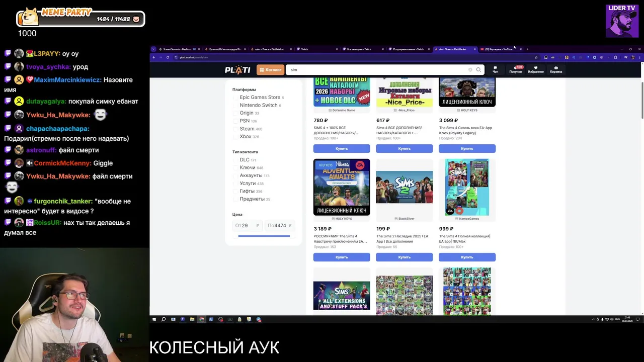Open the Корзина cart icon
Image resolution: width=644 pixels, height=362 pixels.
tap(556, 70)
